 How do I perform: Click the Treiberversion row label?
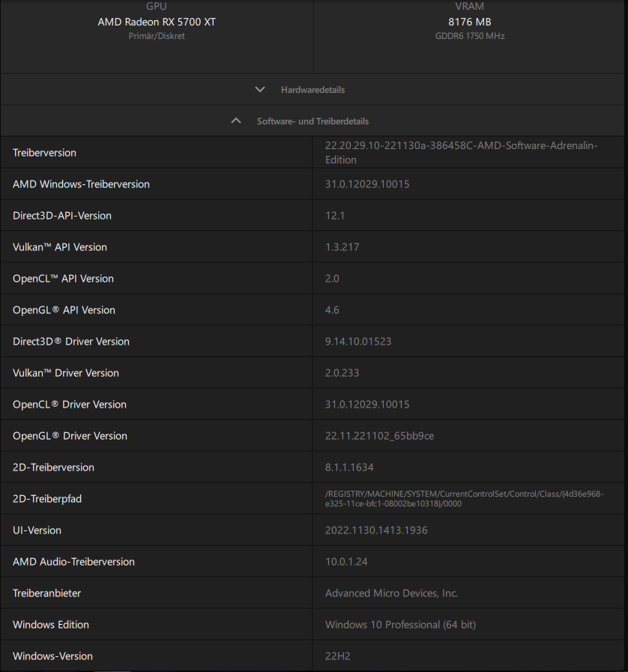[x=44, y=153]
